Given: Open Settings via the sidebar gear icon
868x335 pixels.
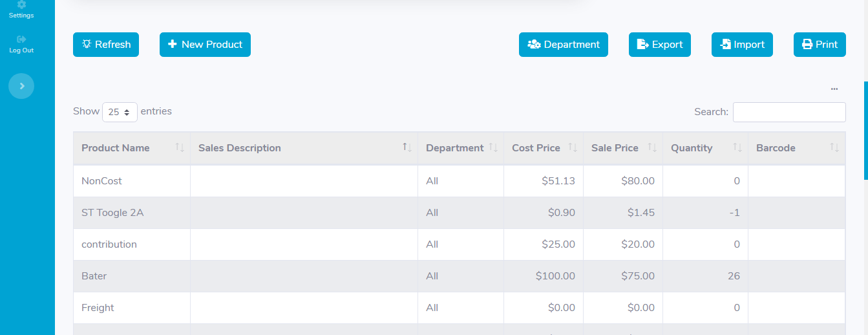Looking at the screenshot, I should pyautogui.click(x=21, y=5).
